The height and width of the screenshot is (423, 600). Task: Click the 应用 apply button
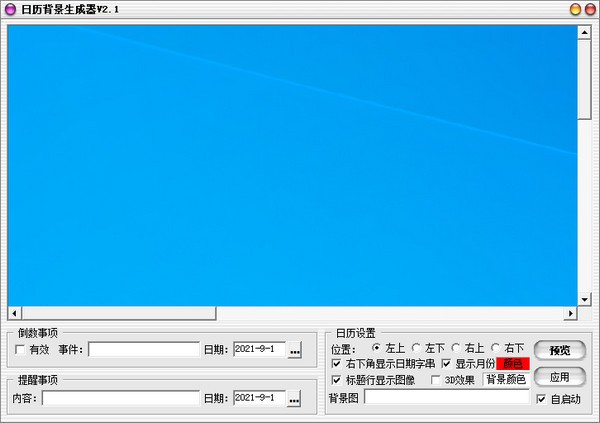pyautogui.click(x=560, y=377)
